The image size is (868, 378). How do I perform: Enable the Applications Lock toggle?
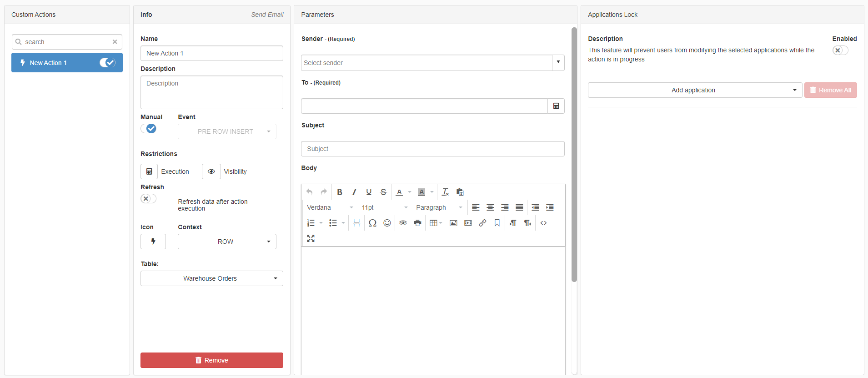pos(840,50)
